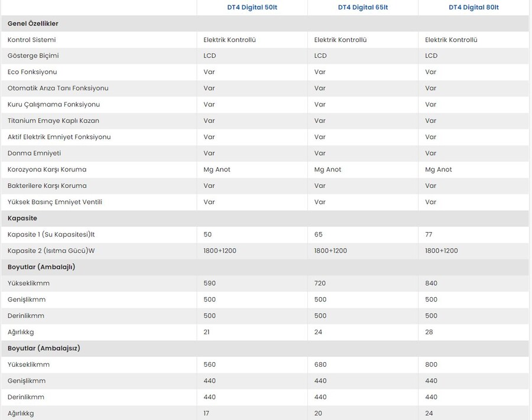The height and width of the screenshot is (420, 532).
Task: Click Mg Anot in the 50lt column
Action: (217, 170)
